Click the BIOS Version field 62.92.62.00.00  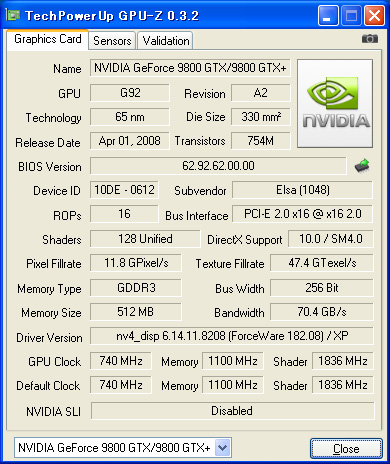[x=218, y=166]
